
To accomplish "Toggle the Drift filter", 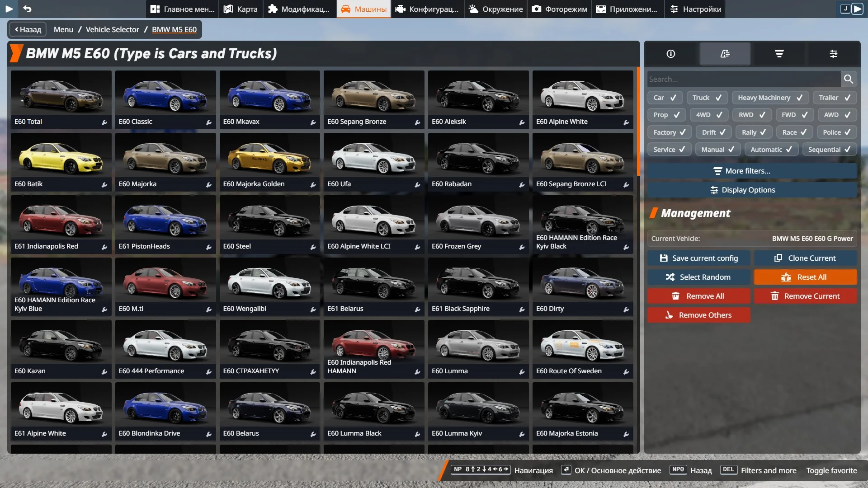I will click(x=714, y=132).
